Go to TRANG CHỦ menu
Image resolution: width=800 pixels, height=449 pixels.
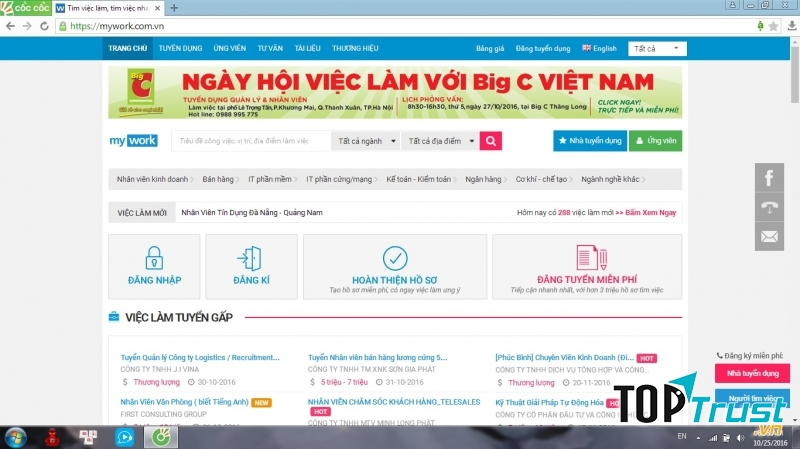[x=128, y=48]
